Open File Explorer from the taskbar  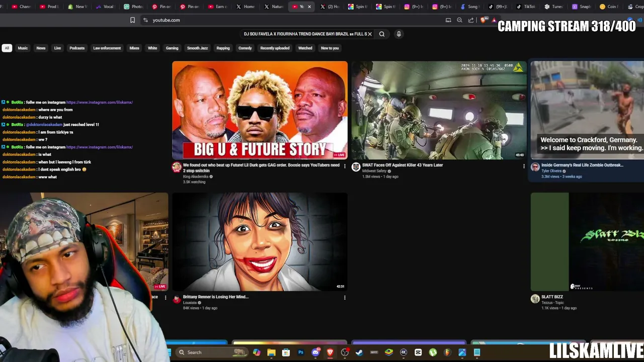coord(271,352)
